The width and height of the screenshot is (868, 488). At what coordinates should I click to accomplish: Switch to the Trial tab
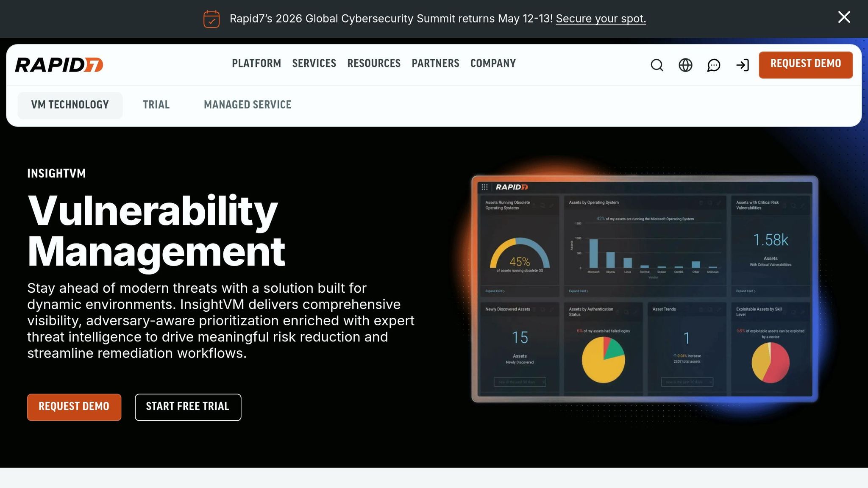click(x=156, y=105)
